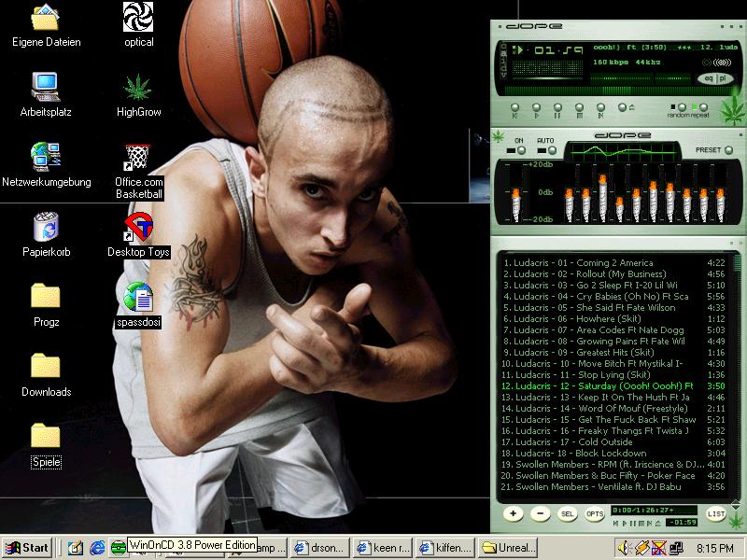Screen dimensions: 747x560
Task: Open the equalizer PRESET menu
Action: click(728, 150)
